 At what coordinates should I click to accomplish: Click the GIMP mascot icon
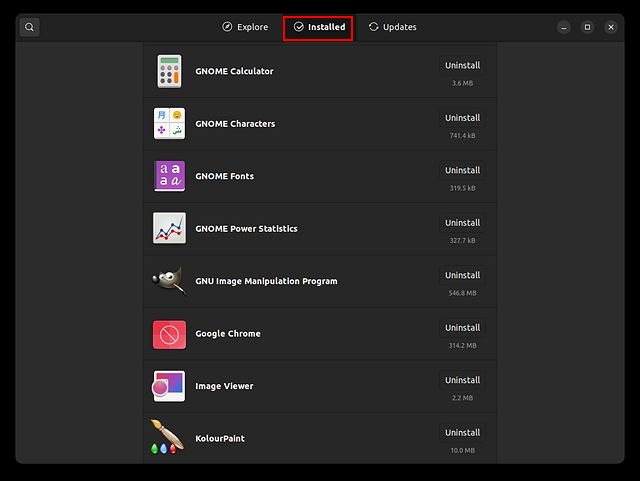pyautogui.click(x=169, y=281)
